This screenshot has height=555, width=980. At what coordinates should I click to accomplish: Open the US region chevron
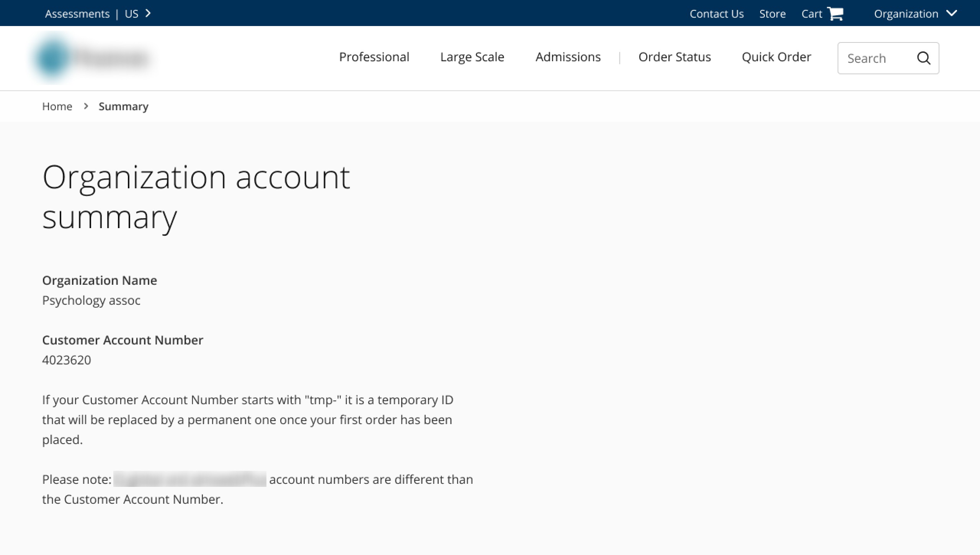149,14
